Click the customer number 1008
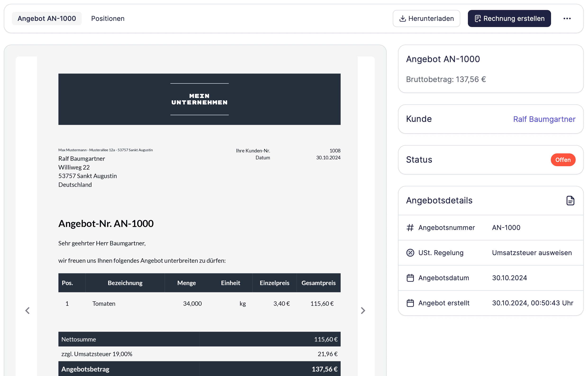Image resolution: width=588 pixels, height=376 pixels. click(x=335, y=151)
